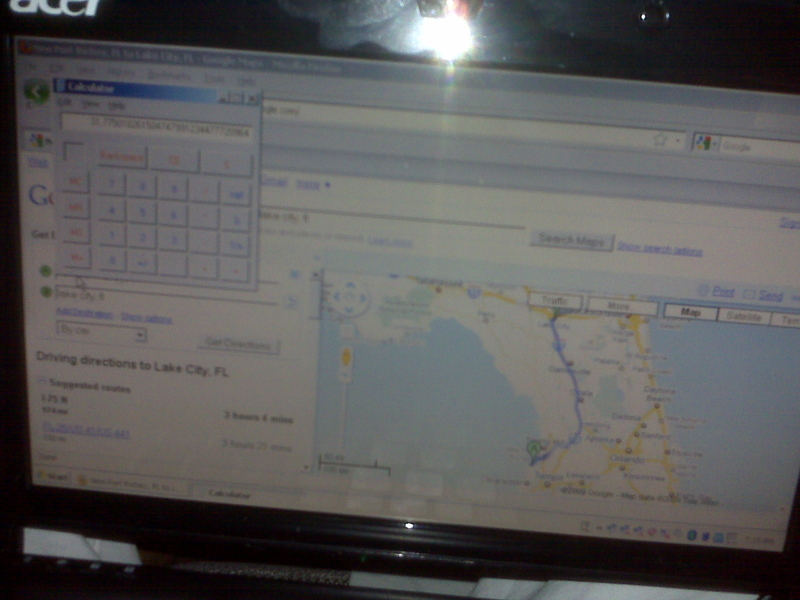
Task: Click the Send link above the map
Action: (x=770, y=295)
